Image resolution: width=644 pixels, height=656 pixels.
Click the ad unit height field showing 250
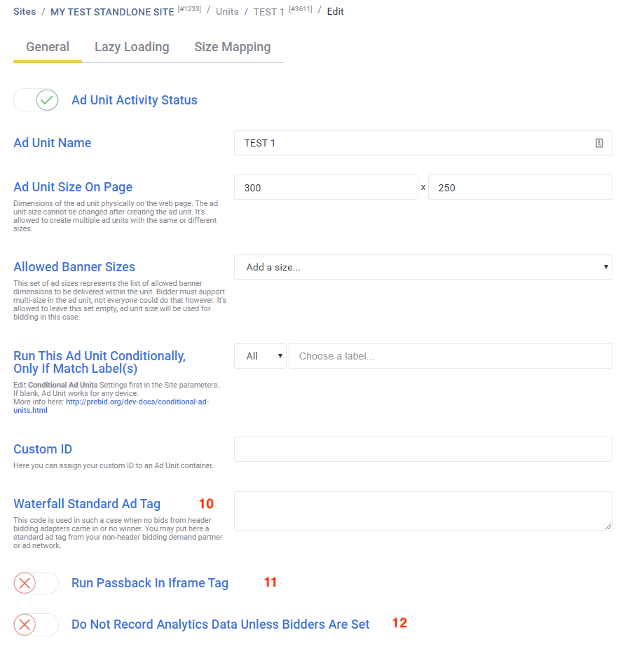[x=519, y=188]
